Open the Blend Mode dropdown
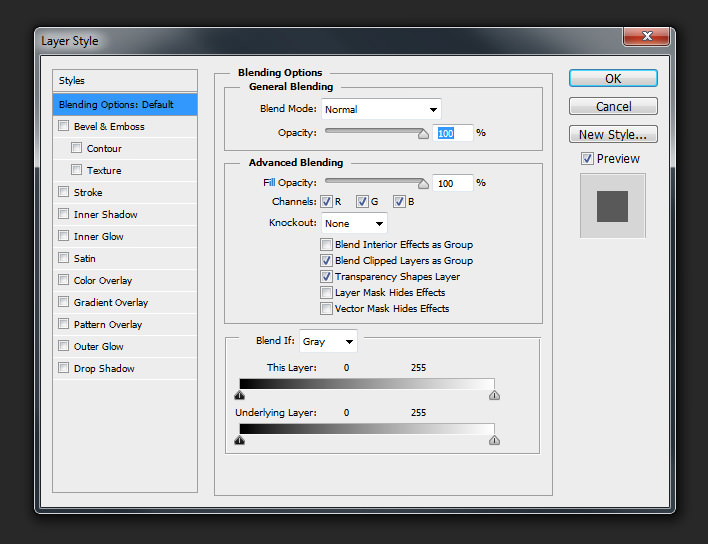The height and width of the screenshot is (544, 708). (381, 109)
